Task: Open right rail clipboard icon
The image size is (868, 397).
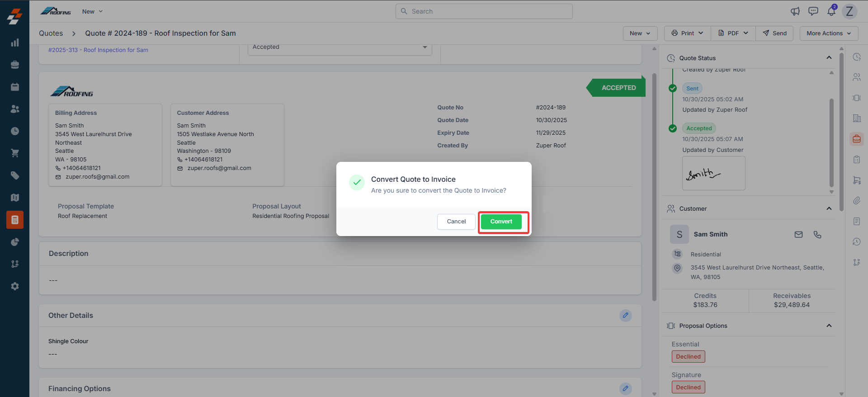Action: coord(857,160)
